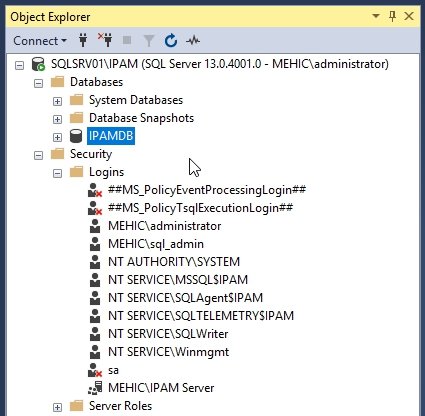Image resolution: width=425 pixels, height=416 pixels.
Task: Click the Connect Object Explorer plug icon
Action: pos(83,41)
